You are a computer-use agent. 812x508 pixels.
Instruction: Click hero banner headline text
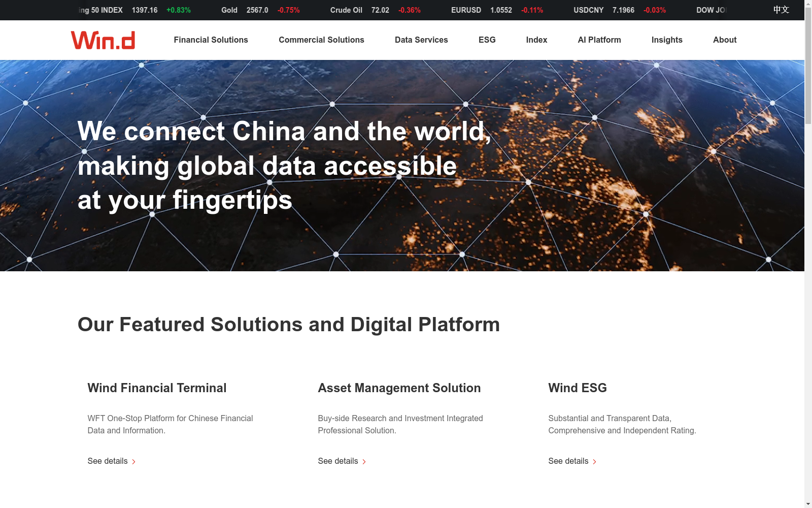pos(284,166)
